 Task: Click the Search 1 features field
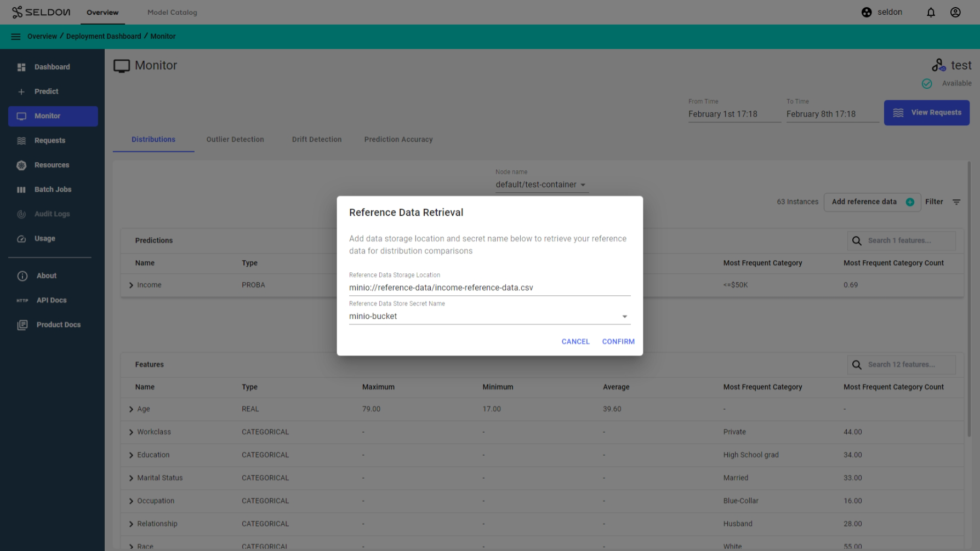902,241
